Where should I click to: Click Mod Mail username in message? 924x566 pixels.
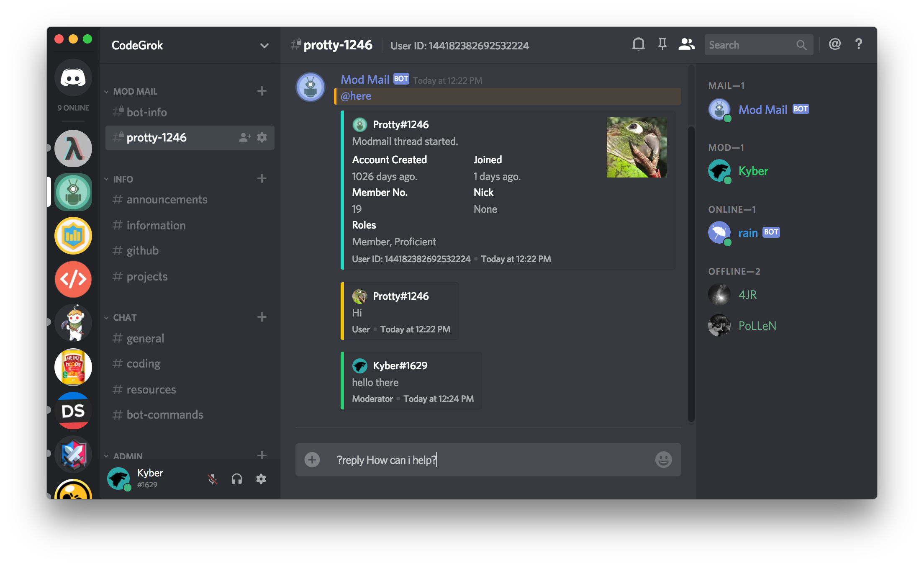point(365,80)
